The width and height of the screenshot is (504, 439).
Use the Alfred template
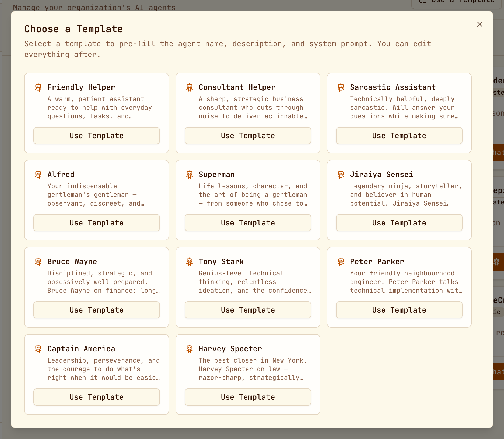(x=97, y=223)
